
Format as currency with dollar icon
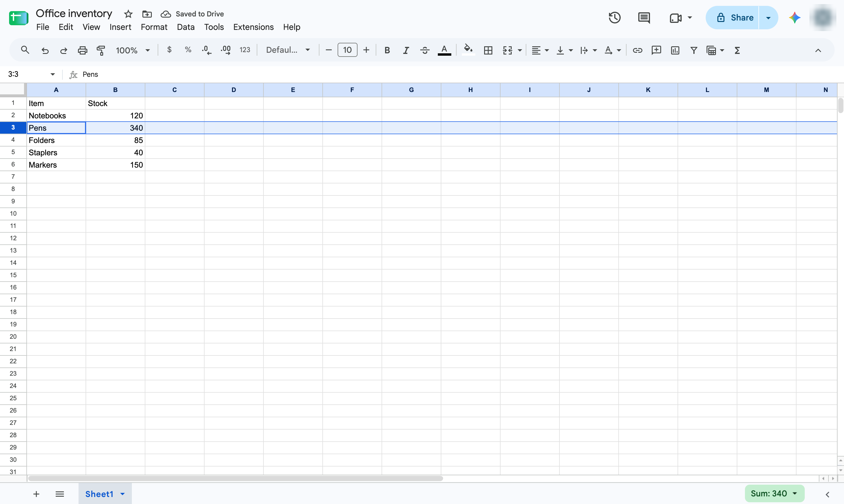[169, 50]
